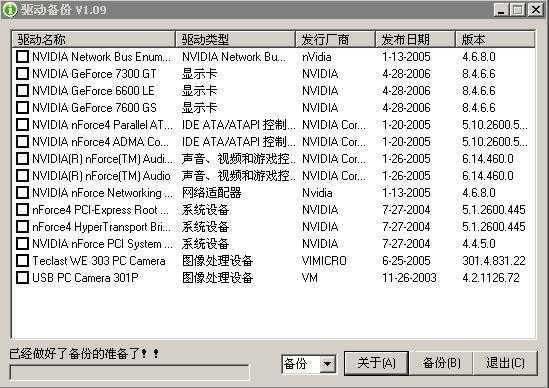This screenshot has width=549, height=388.
Task: Click VIMICRO vendor cell
Action: point(324,261)
